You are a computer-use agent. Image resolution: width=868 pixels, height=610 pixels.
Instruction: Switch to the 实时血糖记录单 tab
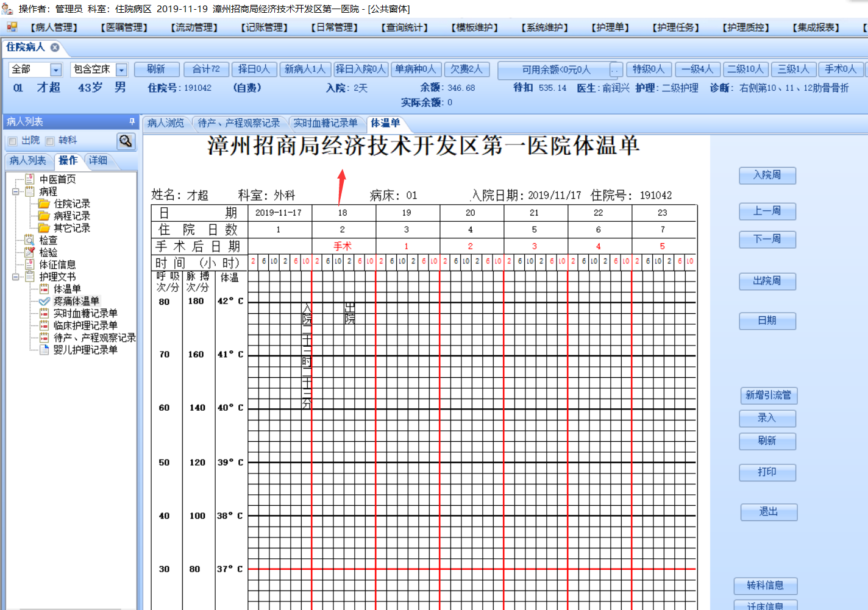click(325, 123)
